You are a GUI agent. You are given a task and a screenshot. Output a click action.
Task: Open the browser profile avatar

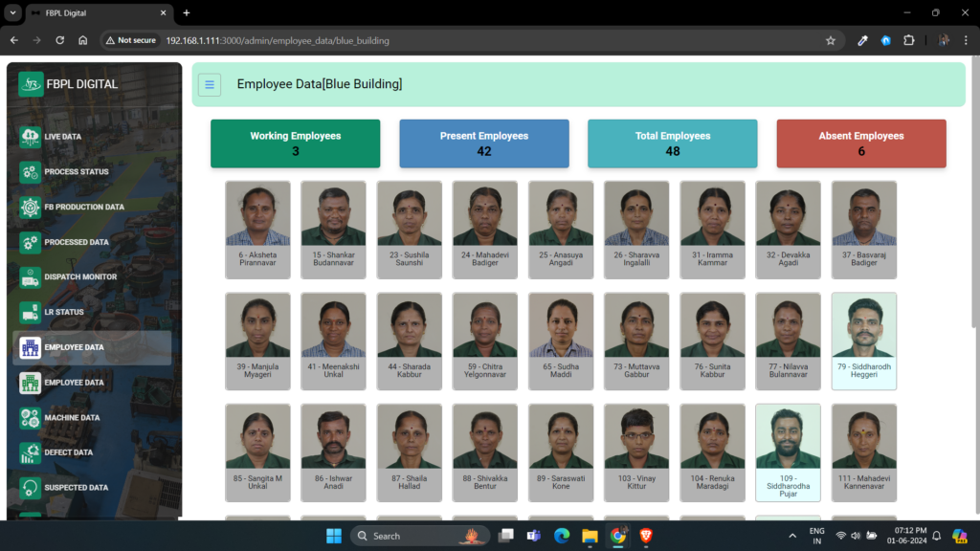[944, 40]
